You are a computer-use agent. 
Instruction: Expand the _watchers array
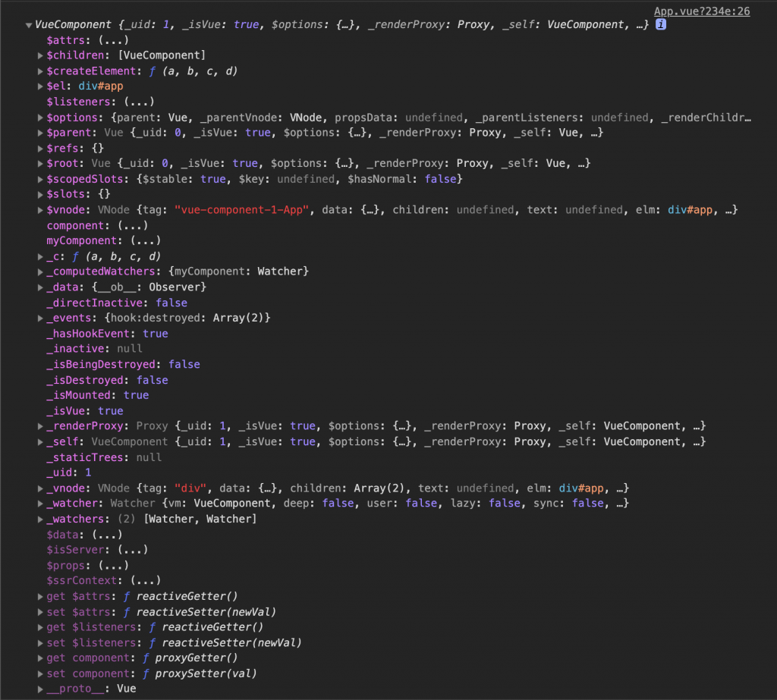(40, 520)
